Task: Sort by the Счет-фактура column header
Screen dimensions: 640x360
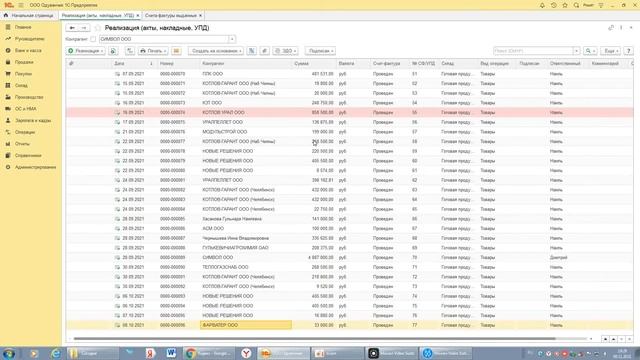Action: [x=390, y=63]
